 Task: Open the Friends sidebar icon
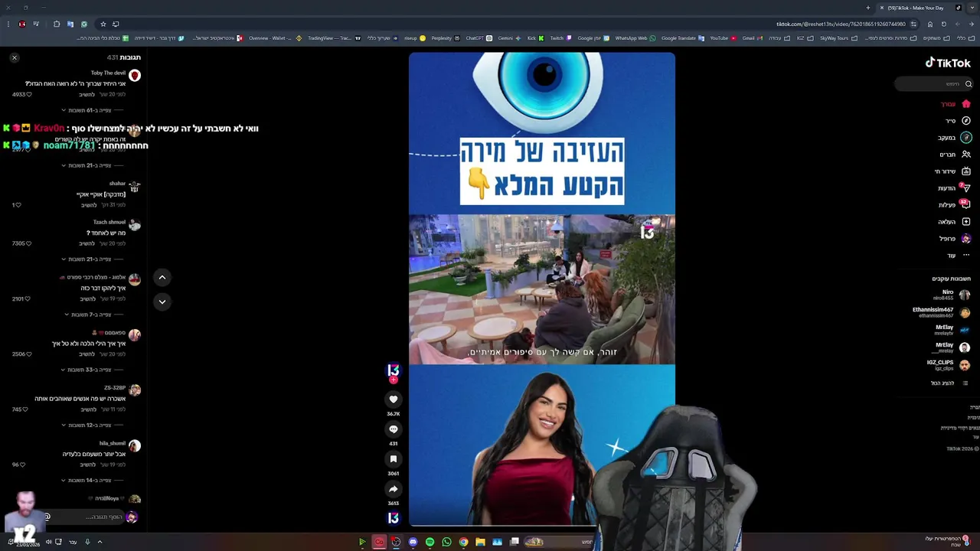(x=966, y=155)
